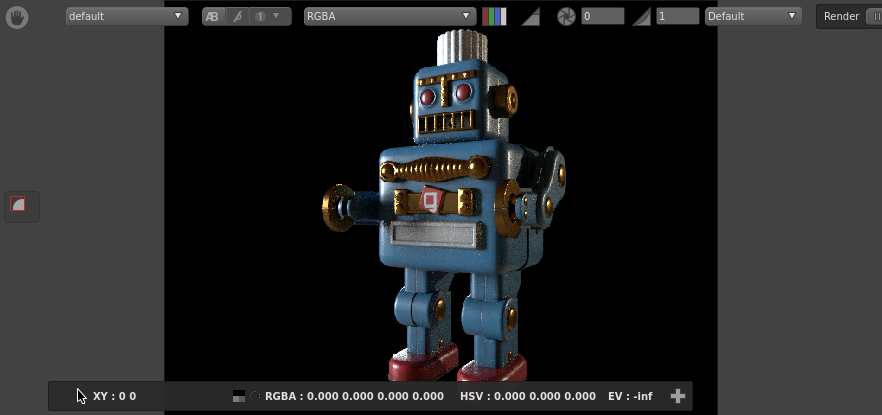Click the pixel color swatch before RGBA readout
This screenshot has height=415, width=882.
tap(238, 396)
